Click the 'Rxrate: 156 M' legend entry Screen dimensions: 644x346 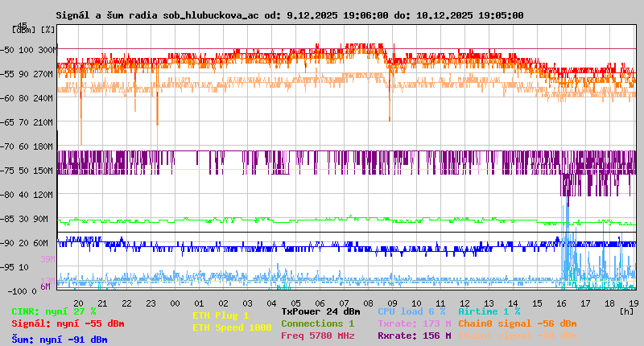(415, 336)
